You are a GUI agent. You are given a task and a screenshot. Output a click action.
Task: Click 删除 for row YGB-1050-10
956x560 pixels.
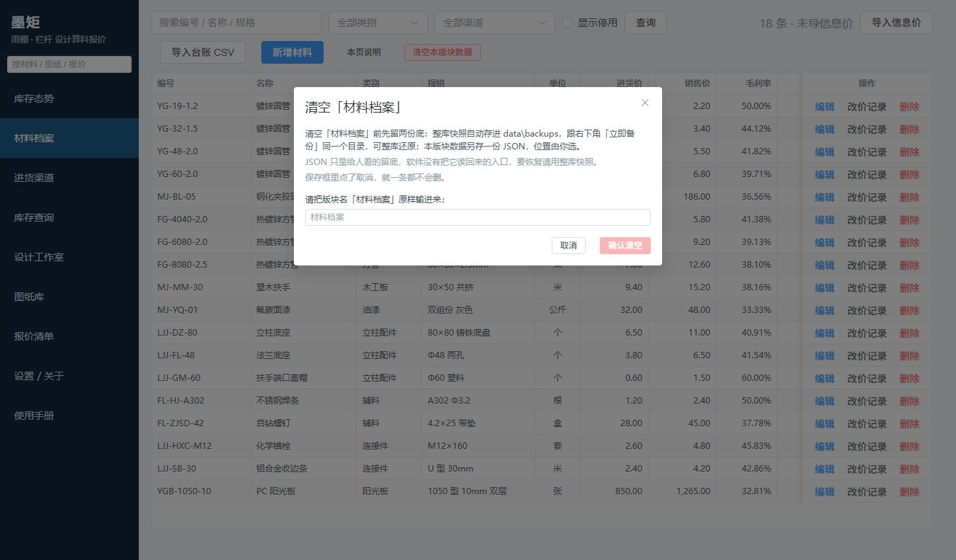tap(909, 492)
